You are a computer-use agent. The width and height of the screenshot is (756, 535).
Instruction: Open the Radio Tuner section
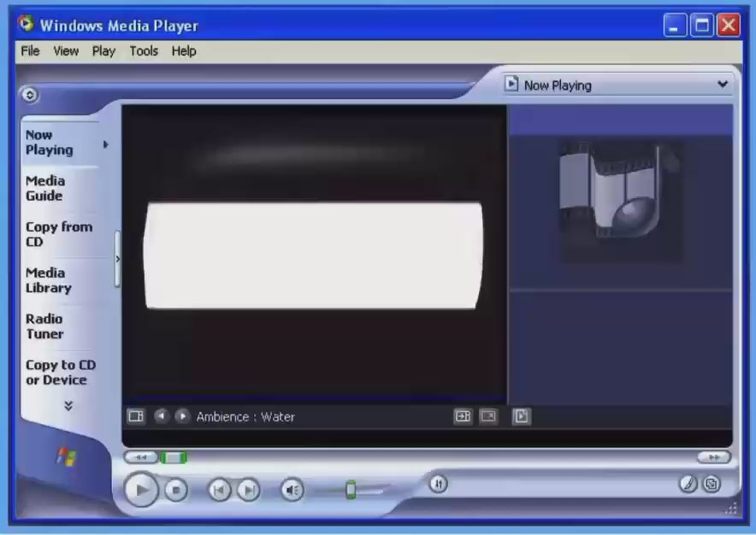pyautogui.click(x=44, y=326)
